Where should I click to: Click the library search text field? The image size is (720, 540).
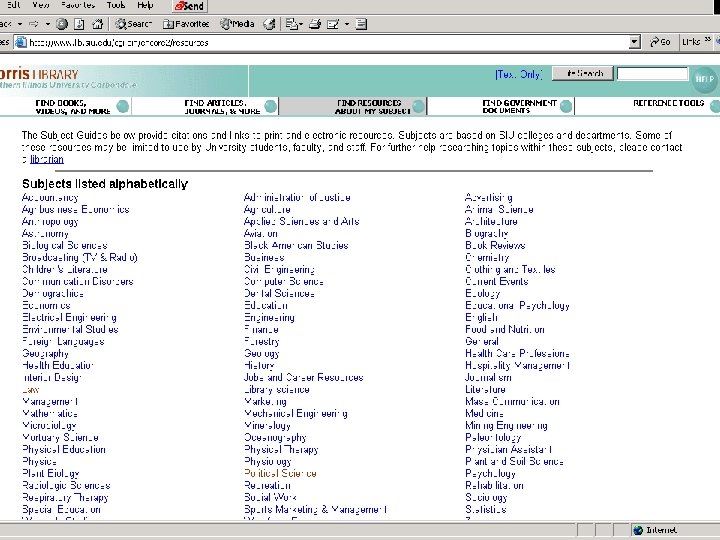pyautogui.click(x=652, y=73)
